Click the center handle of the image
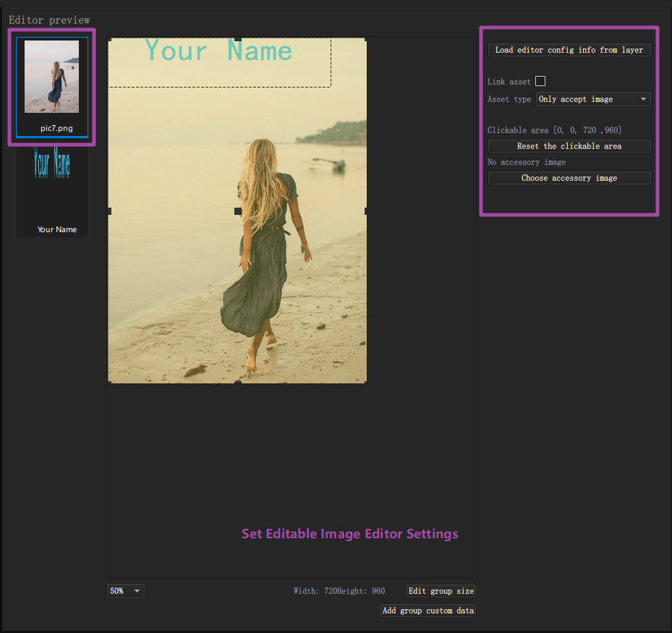This screenshot has width=672, height=633. [238, 211]
